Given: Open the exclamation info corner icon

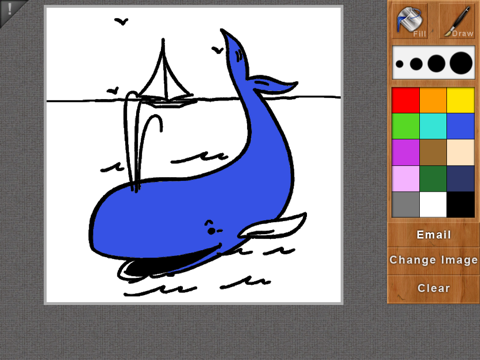Looking at the screenshot, I should click(10, 9).
